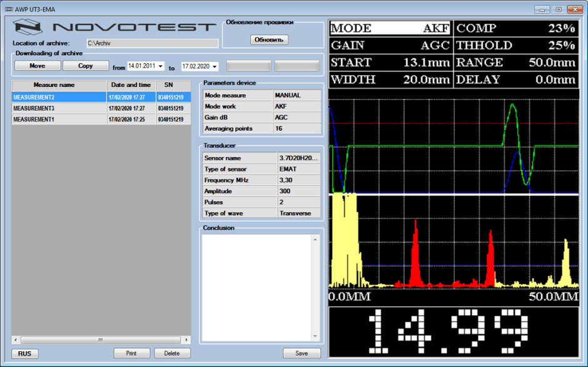This screenshot has width=588, height=367.
Task: Sort by Date and time column header
Action: coord(131,85)
